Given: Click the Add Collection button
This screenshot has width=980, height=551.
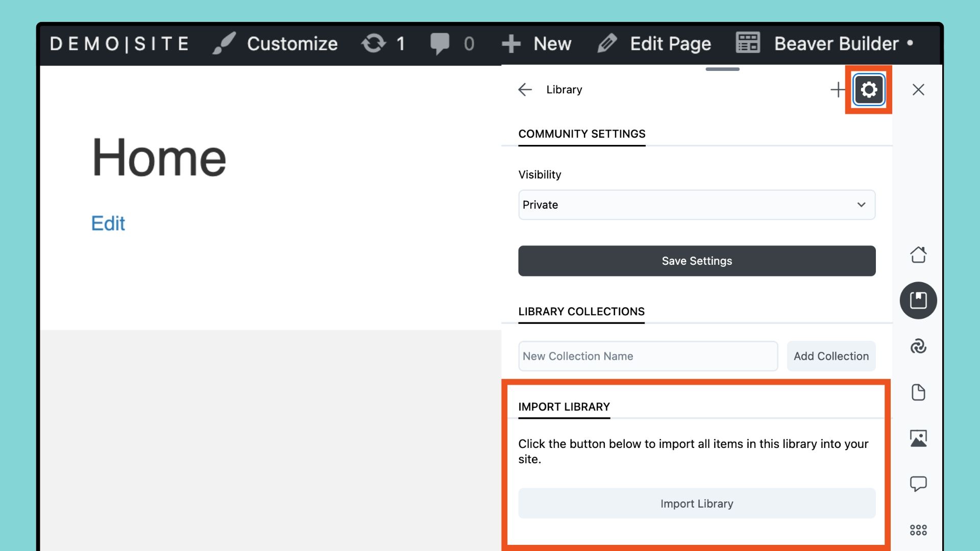Looking at the screenshot, I should tap(831, 356).
